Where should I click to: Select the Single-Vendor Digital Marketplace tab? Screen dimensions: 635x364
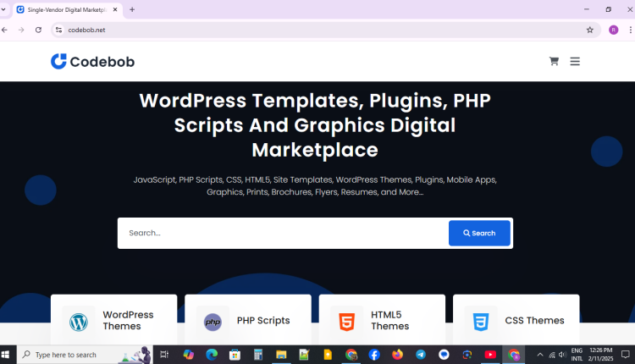coord(67,9)
